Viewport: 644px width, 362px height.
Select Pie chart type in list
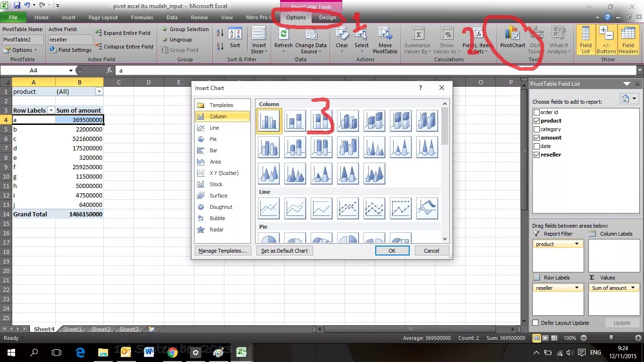pos(223,139)
